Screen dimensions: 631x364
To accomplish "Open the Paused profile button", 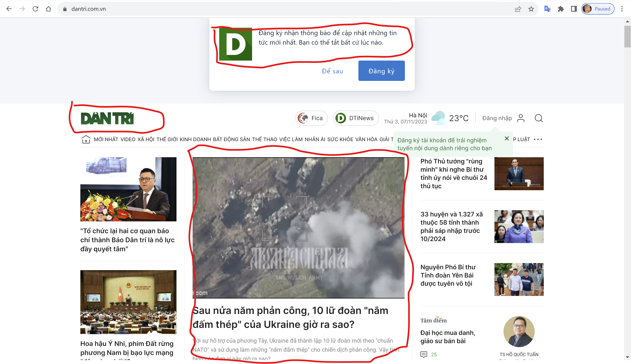I will [598, 9].
